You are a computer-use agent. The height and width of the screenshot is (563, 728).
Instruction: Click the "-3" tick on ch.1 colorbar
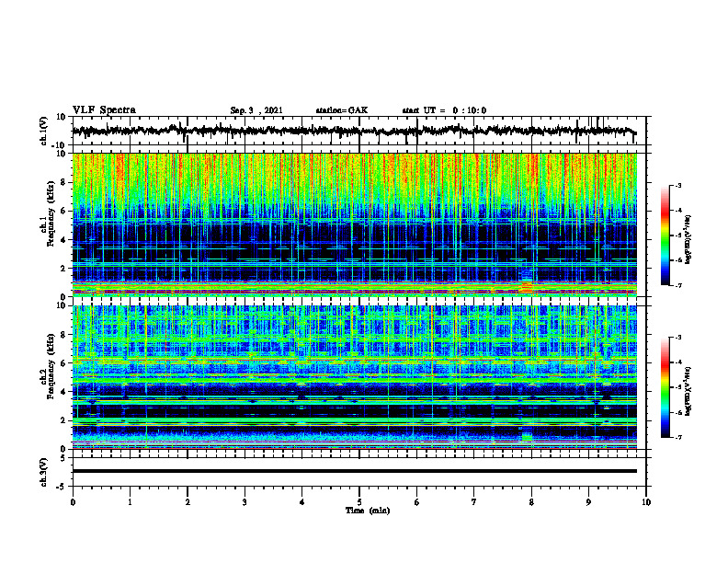coord(678,186)
